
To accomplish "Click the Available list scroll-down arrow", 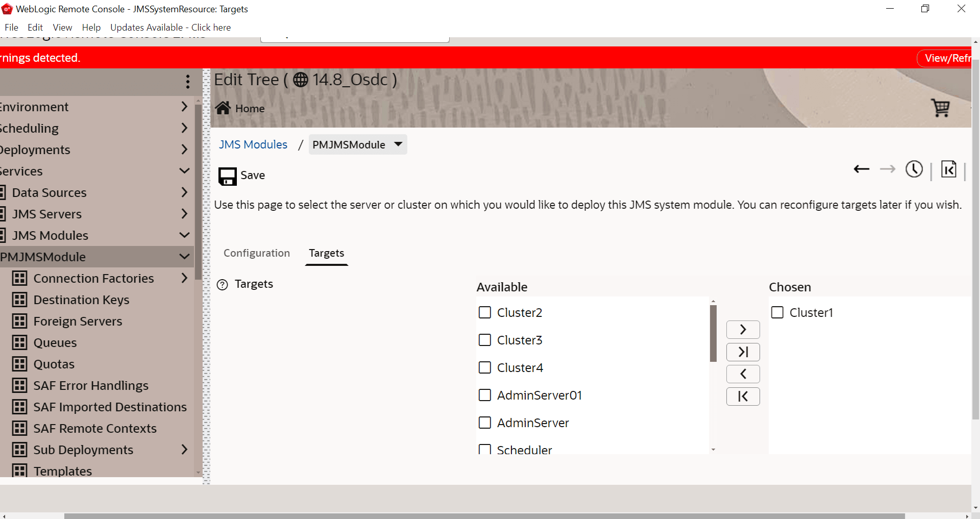I will point(713,450).
